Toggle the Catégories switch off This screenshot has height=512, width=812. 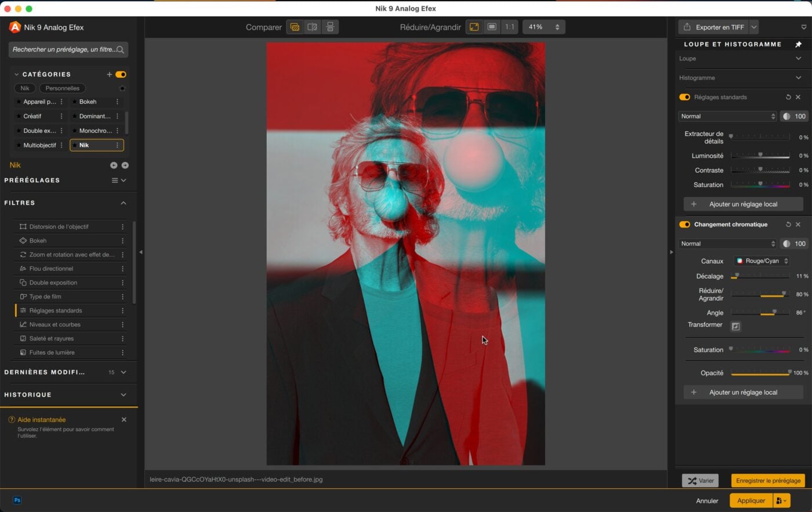click(x=121, y=74)
